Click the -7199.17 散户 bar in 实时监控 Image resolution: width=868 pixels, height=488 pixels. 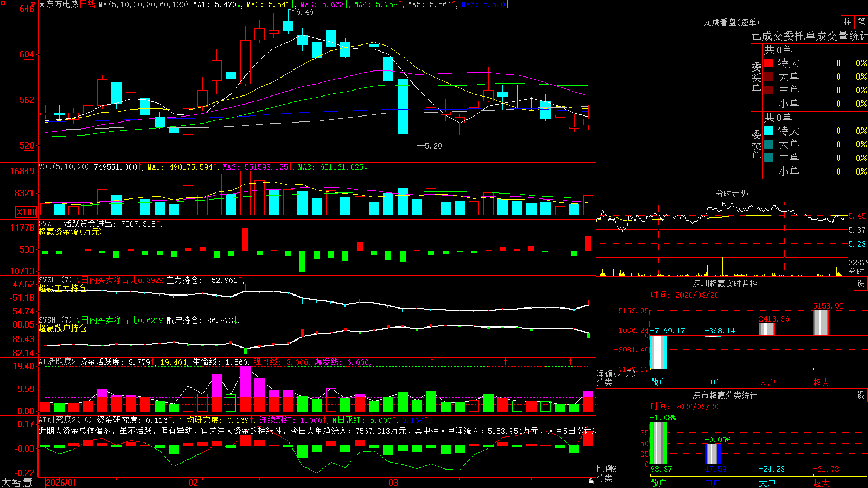[x=659, y=352]
